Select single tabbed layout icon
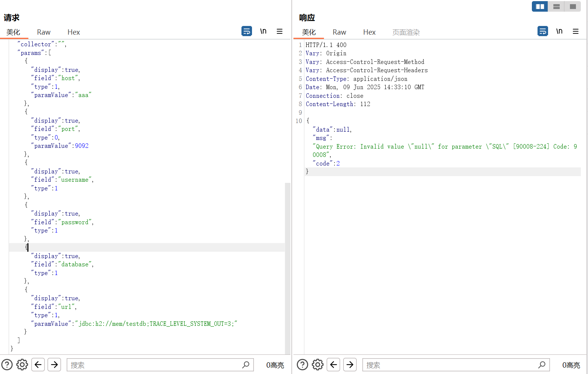588x374 pixels. (x=573, y=6)
